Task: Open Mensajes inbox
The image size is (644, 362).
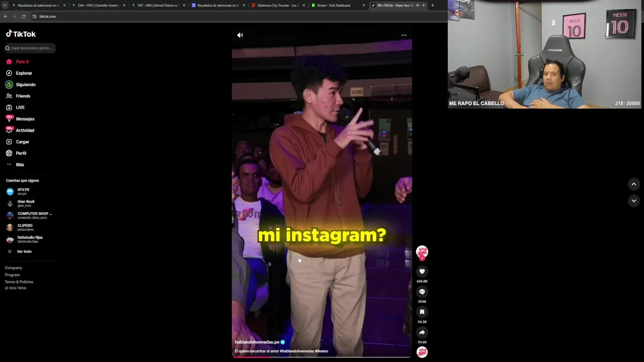Action: 20,119
